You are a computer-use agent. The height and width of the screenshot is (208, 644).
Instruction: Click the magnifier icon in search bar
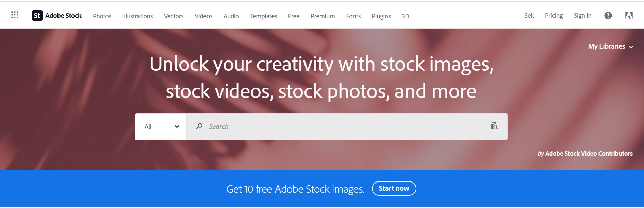(199, 126)
